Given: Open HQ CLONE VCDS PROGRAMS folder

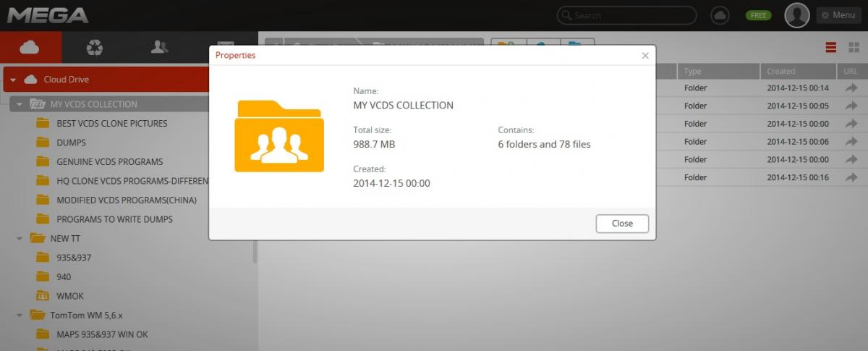Looking at the screenshot, I should click(132, 181).
